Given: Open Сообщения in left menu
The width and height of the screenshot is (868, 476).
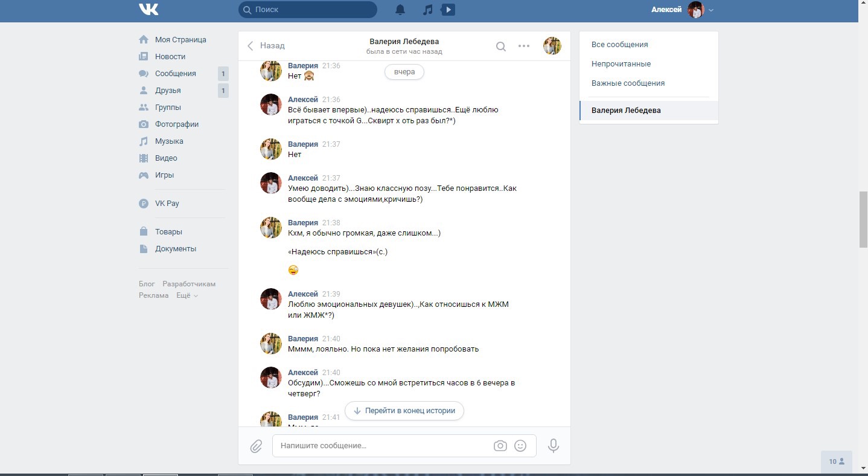Looking at the screenshot, I should [176, 74].
